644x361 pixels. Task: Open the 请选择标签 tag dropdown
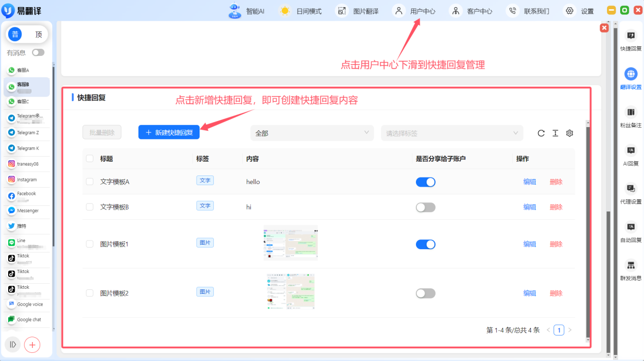pos(452,133)
